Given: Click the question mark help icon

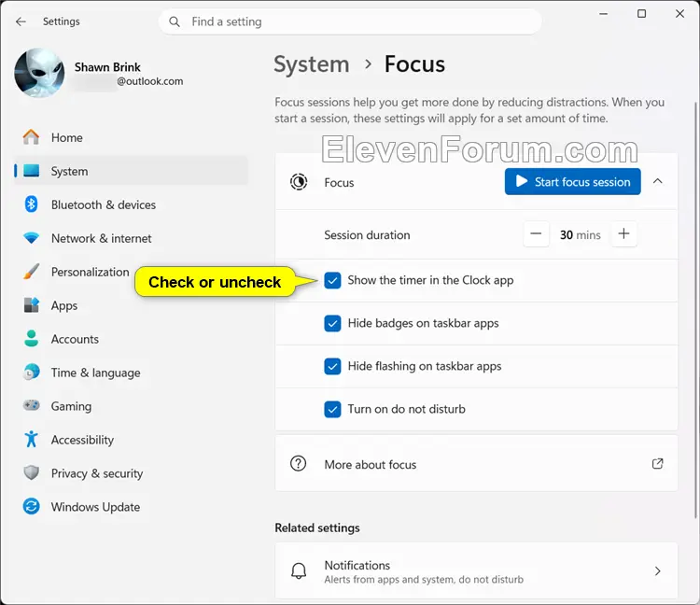Looking at the screenshot, I should coord(299,463).
